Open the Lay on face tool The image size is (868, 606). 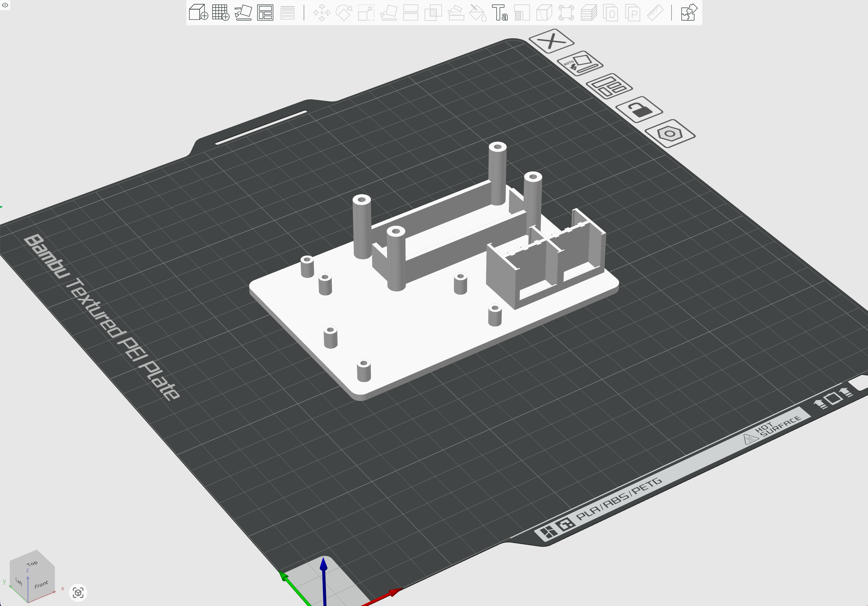click(x=389, y=13)
